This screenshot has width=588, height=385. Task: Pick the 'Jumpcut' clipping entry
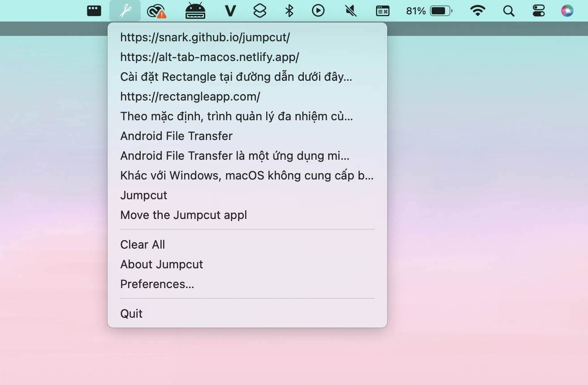(247, 195)
